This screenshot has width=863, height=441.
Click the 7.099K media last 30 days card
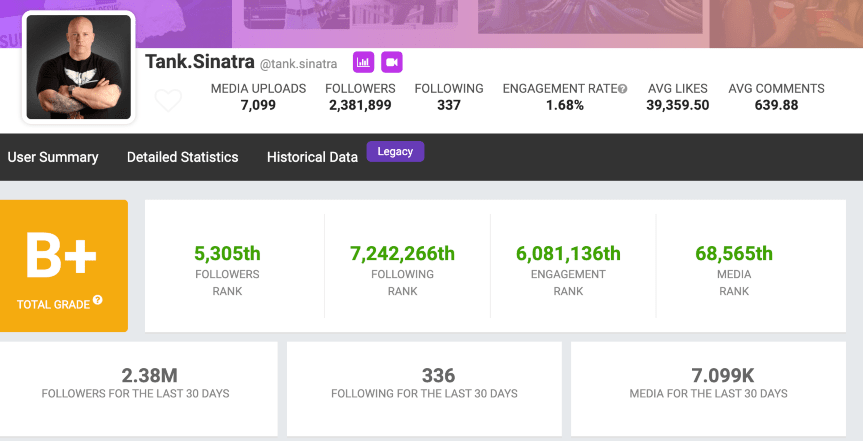pyautogui.click(x=708, y=383)
